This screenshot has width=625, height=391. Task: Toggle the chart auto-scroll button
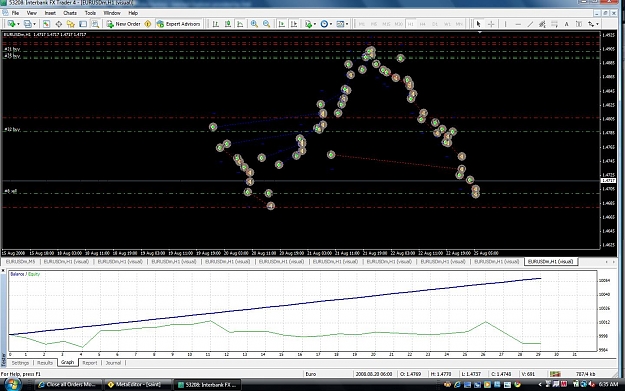pos(281,24)
